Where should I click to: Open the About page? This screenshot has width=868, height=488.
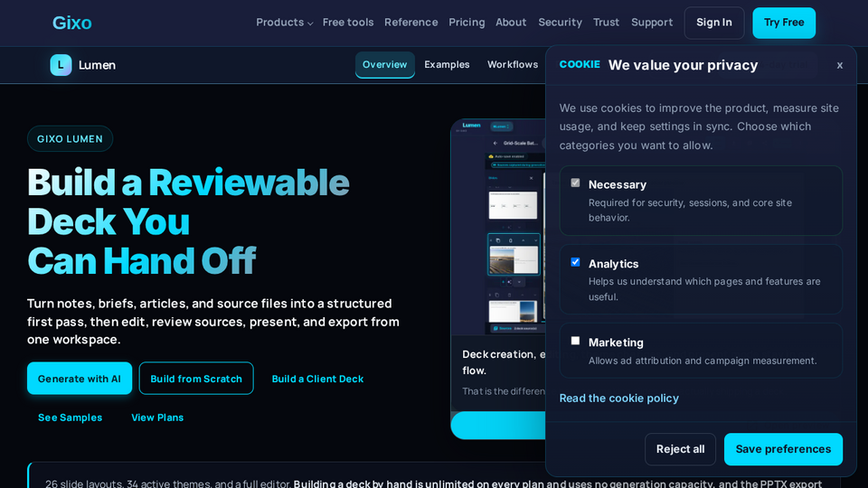pyautogui.click(x=511, y=23)
